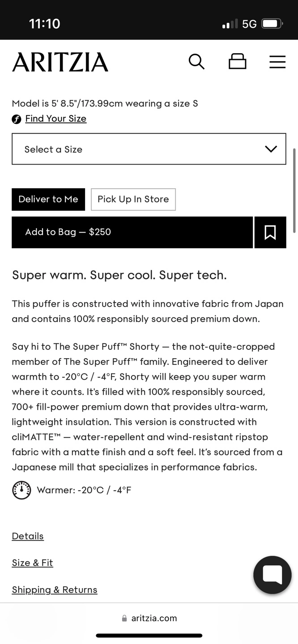Select the Deliver to Me option

(x=48, y=199)
